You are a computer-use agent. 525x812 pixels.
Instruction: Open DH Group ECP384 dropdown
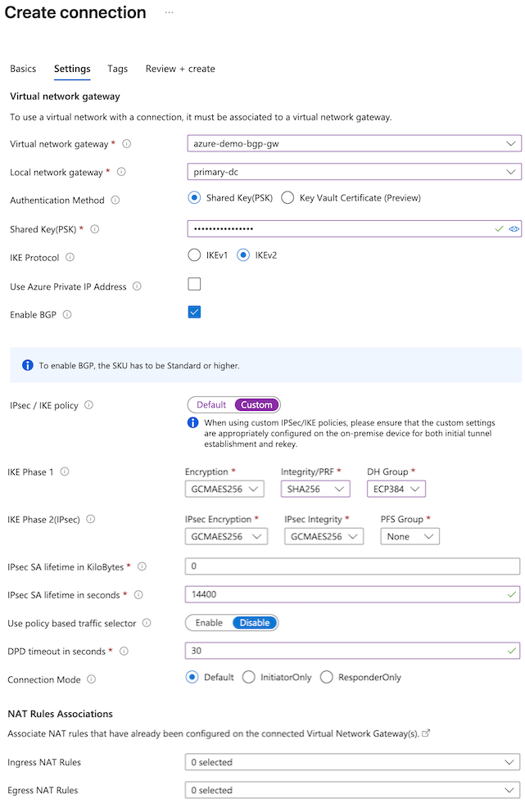(396, 489)
